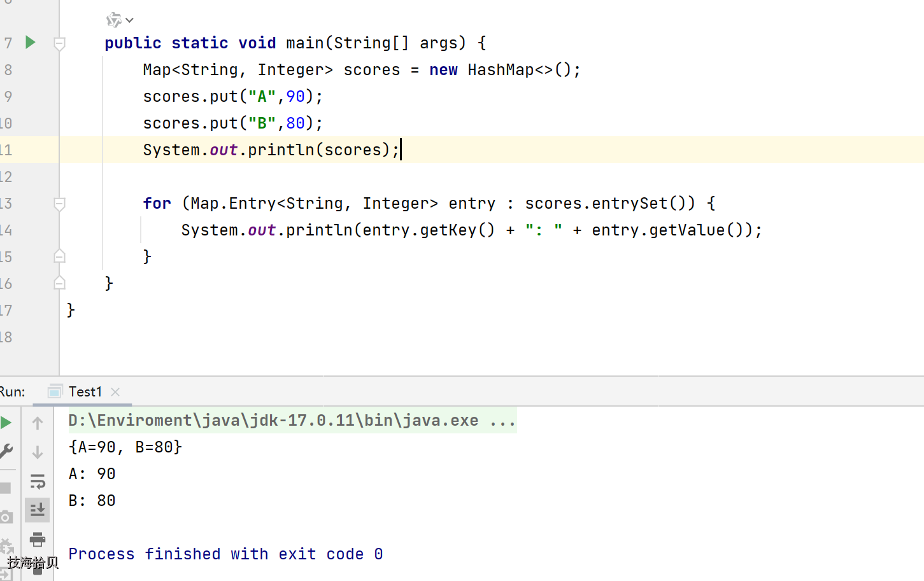Toggle soft-wrap in console output

38,481
